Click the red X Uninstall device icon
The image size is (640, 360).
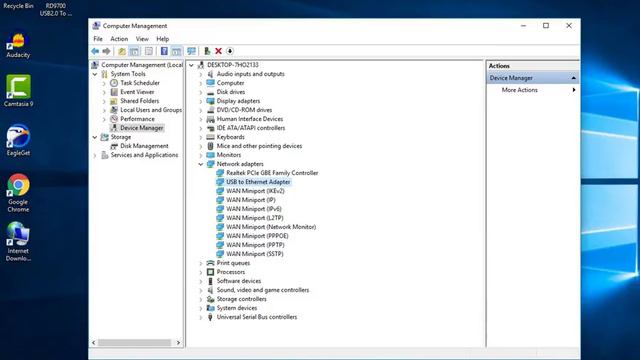(x=218, y=51)
